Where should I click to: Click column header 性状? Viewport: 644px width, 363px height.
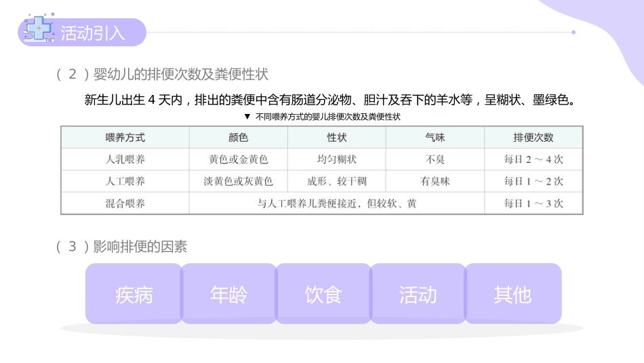tap(337, 138)
